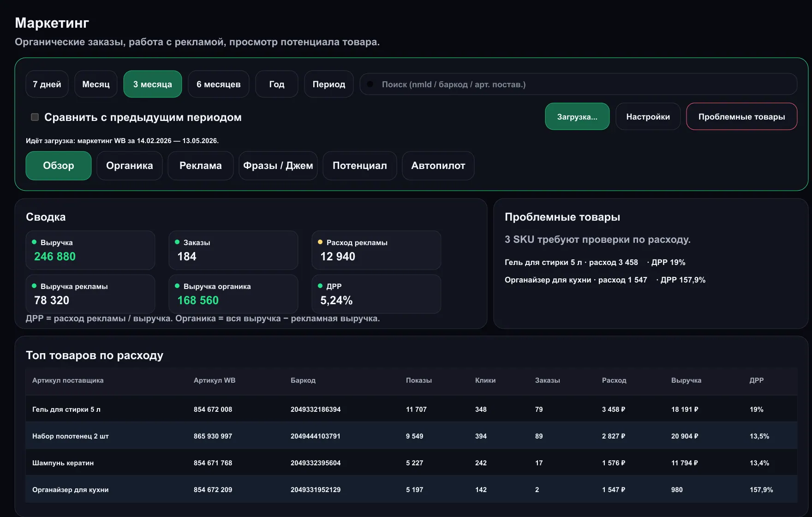Click Расход value 2 827 ₽

pyautogui.click(x=614, y=436)
